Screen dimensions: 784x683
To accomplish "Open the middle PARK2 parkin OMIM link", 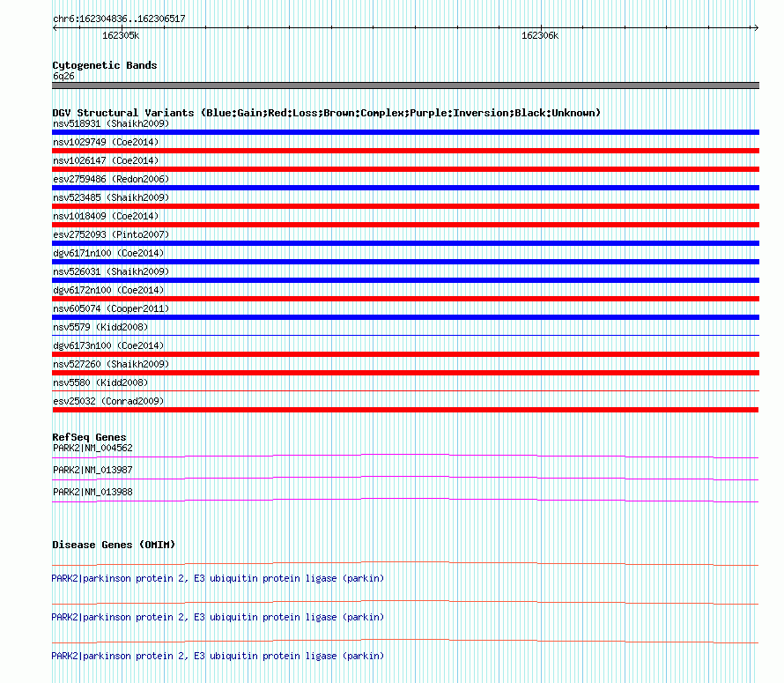I will (218, 618).
